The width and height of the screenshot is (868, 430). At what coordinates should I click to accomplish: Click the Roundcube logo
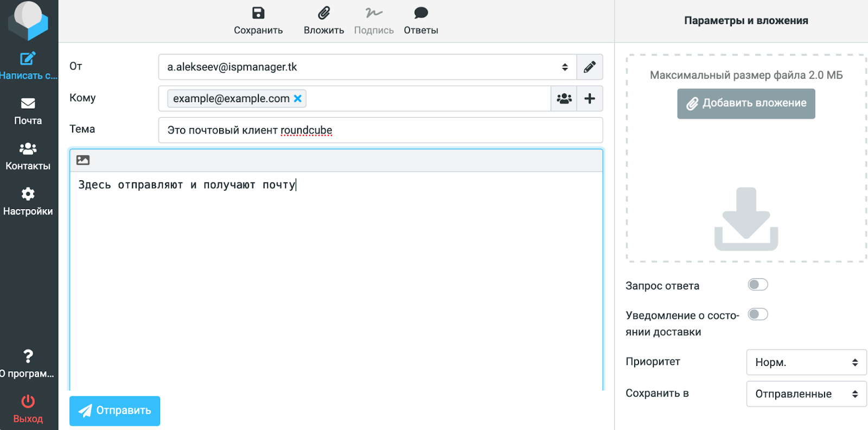click(28, 20)
